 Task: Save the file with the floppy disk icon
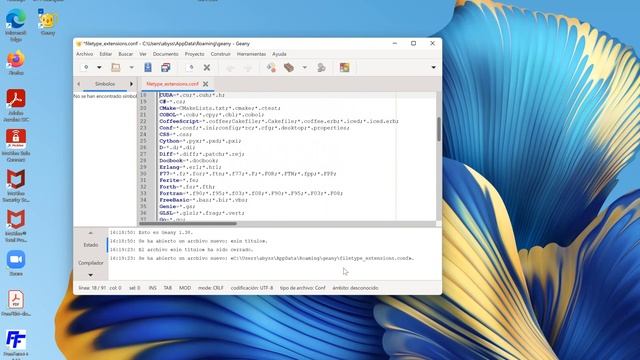pos(148,67)
